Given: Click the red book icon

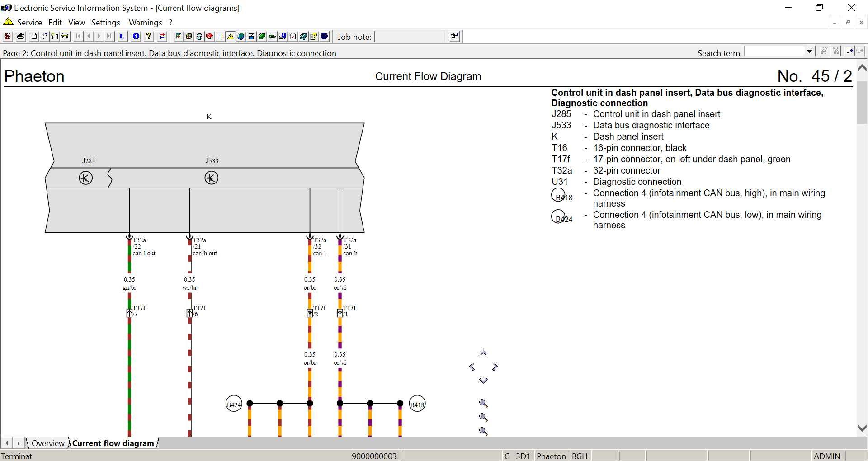Looking at the screenshot, I should point(210,36).
